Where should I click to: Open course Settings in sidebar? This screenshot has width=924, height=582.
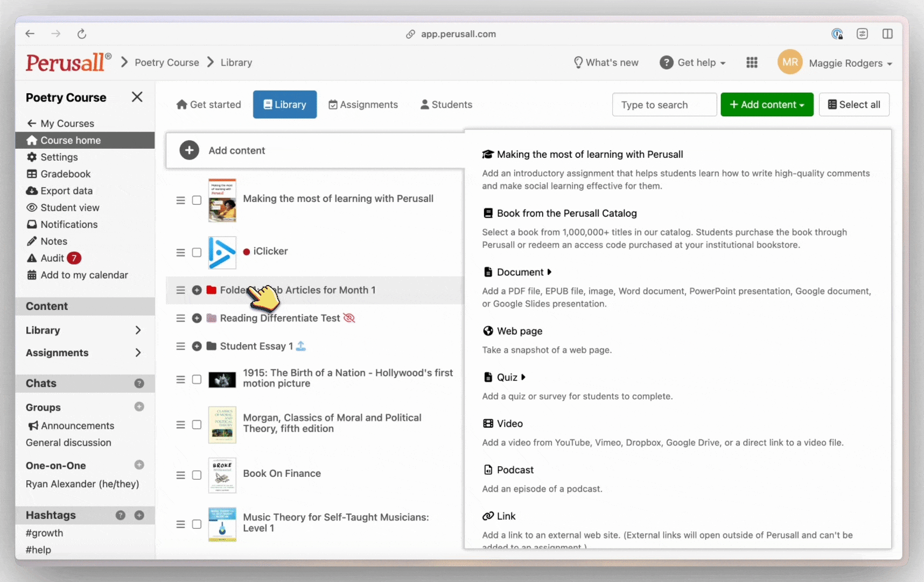(x=52, y=157)
